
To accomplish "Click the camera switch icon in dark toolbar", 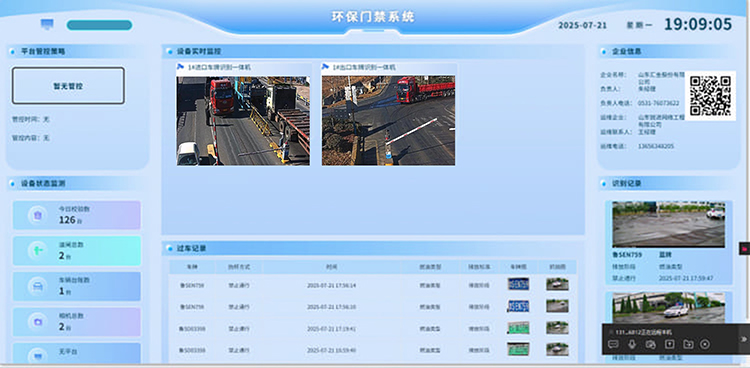I will click(x=650, y=344).
